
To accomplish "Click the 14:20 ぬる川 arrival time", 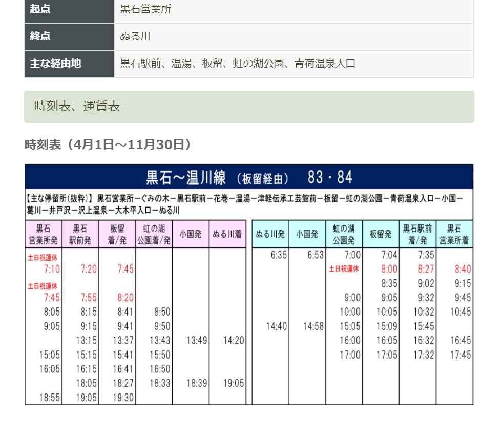I will tap(234, 341).
